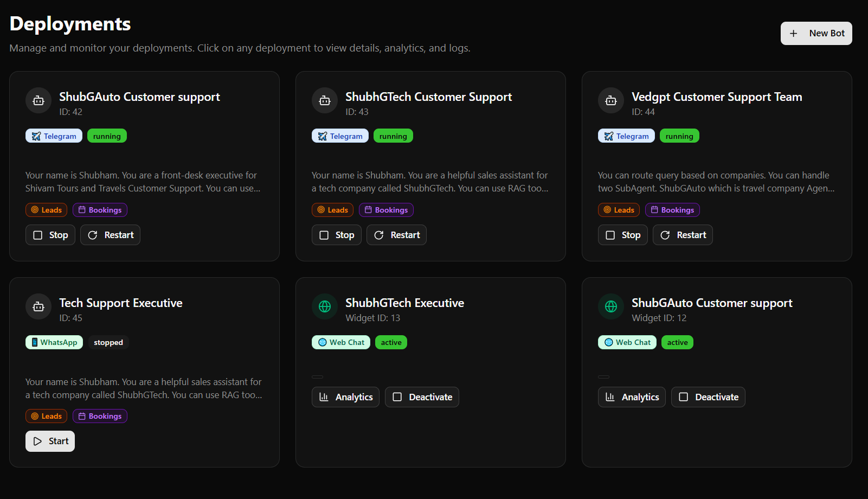The image size is (868, 499).
Task: Click the Telegram badge on Vedgpt card
Action: 626,136
